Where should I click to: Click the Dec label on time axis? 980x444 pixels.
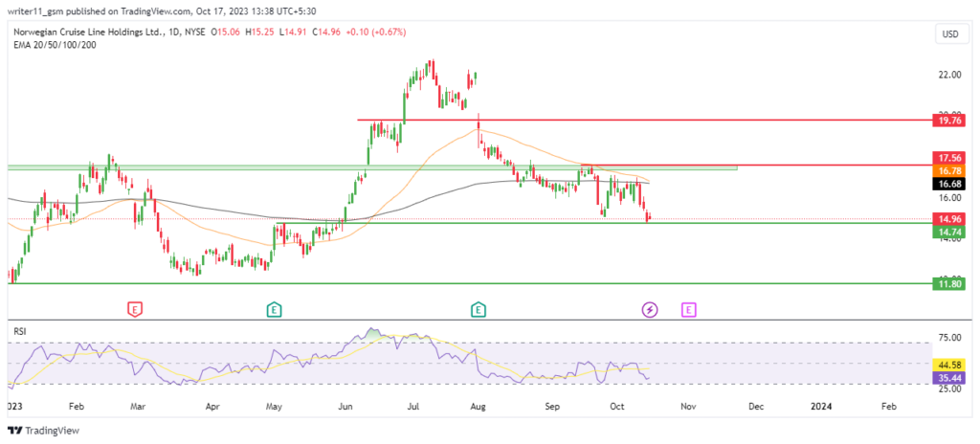coord(756,407)
